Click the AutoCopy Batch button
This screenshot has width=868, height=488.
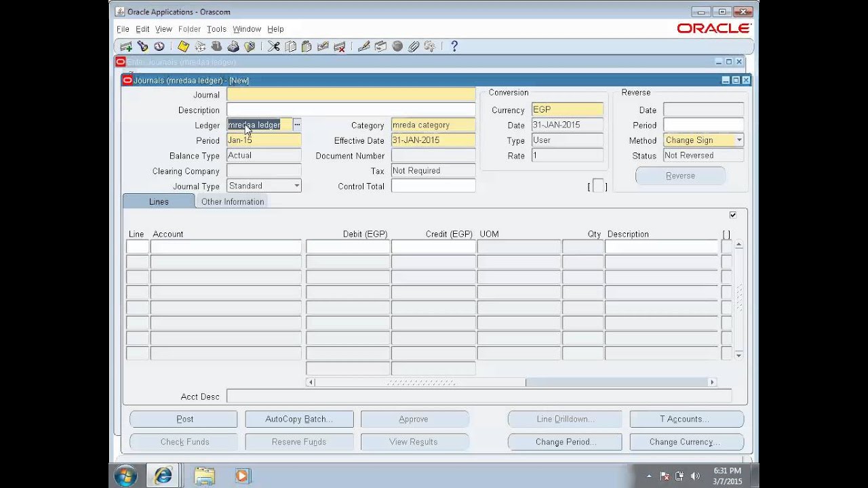tap(299, 419)
